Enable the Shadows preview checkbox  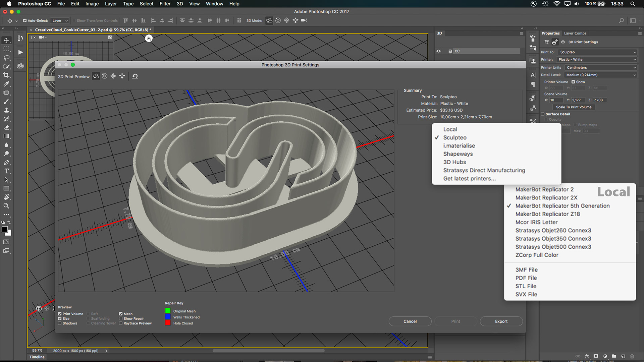60,323
